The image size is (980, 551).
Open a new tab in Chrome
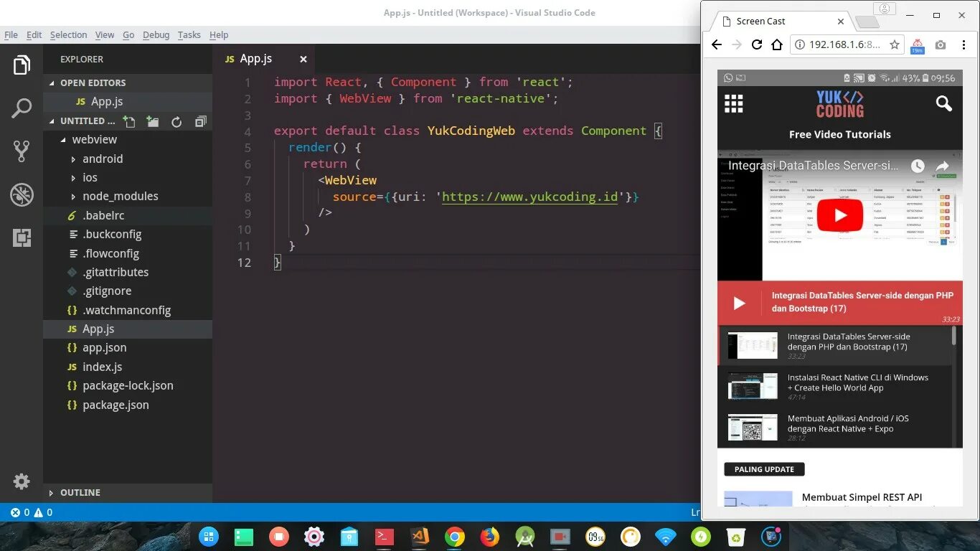click(867, 22)
